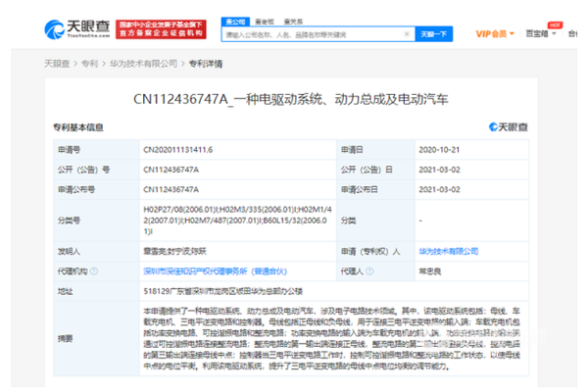This screenshot has width=588, height=392.
Task: Click the 公开(公告)日 value 2021-03-02
Action: coord(439,170)
